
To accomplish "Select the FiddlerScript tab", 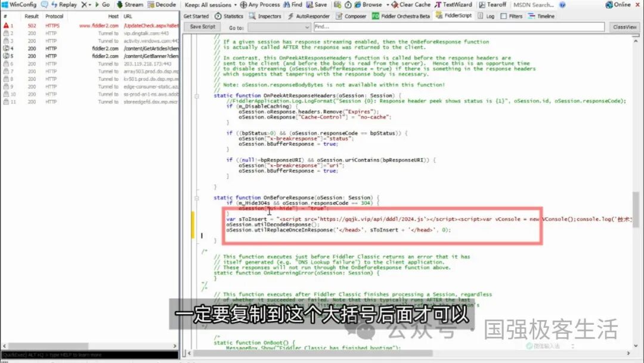I will (454, 16).
